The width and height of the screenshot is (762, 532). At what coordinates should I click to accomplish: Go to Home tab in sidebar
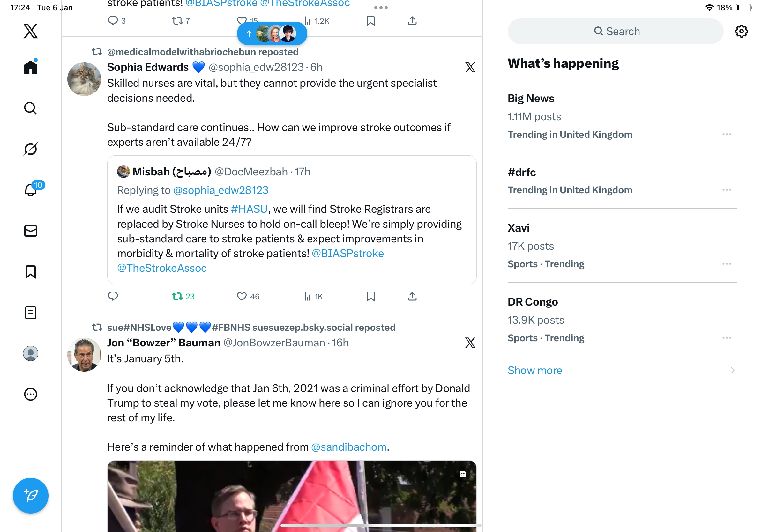point(31,67)
